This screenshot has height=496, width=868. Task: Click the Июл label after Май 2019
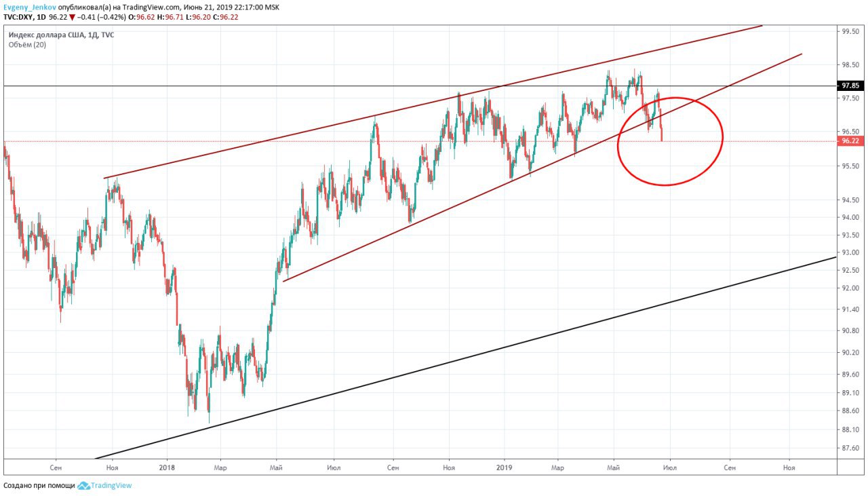669,468
